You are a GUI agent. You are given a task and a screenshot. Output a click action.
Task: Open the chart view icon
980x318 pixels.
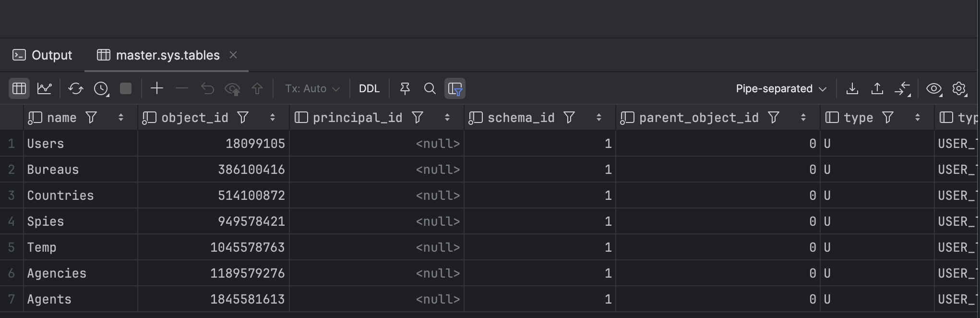click(45, 89)
